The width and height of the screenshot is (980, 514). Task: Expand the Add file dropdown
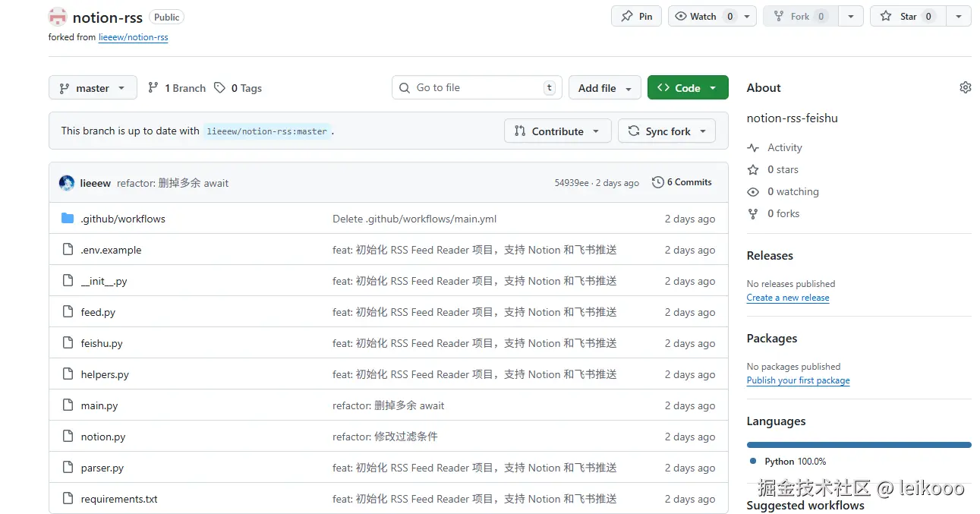click(605, 88)
